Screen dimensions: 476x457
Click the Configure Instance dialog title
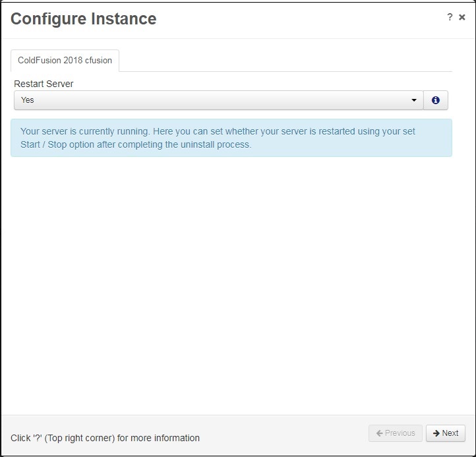click(x=84, y=18)
